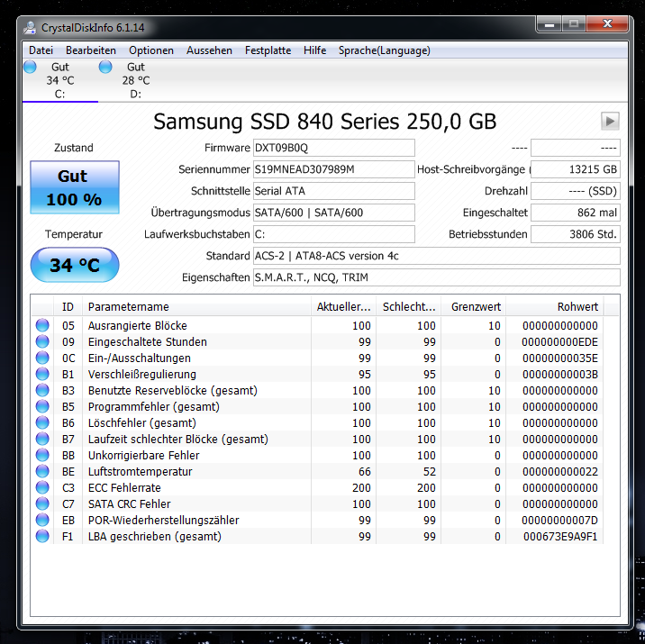Screen dimensions: 645x644
Task: Click status orb for Ausrangierte Blöcke row
Action: click(42, 325)
